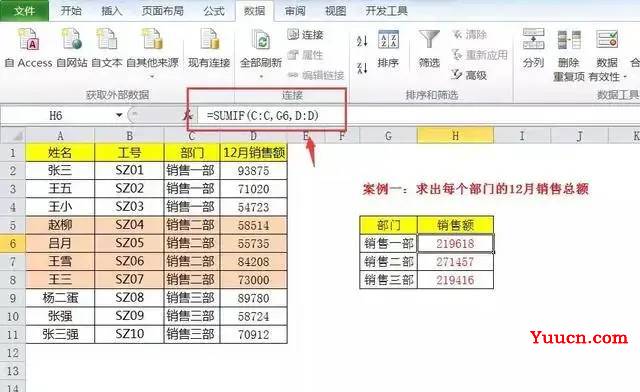The height and width of the screenshot is (392, 640).
Task: Open the Sort (排序) dialog button
Action: pos(388,48)
